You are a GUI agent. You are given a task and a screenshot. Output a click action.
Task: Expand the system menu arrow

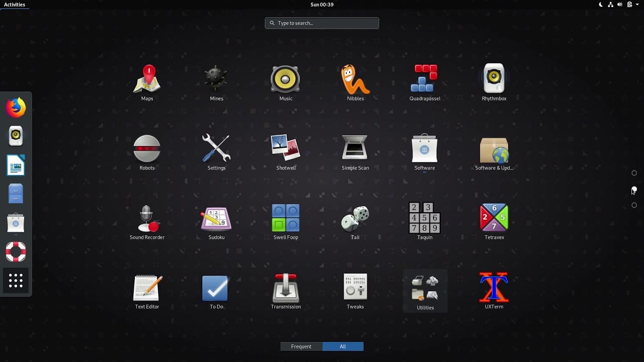pyautogui.click(x=637, y=5)
